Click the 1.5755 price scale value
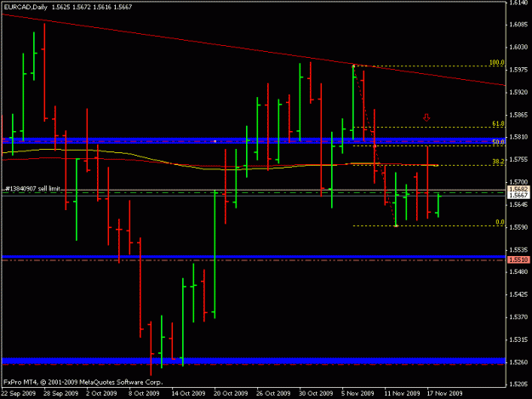The height and width of the screenshot is (399, 532). [518, 160]
